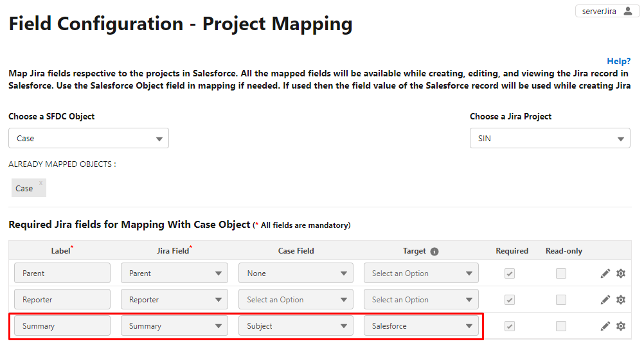Open gear settings for the Summary row

click(621, 326)
